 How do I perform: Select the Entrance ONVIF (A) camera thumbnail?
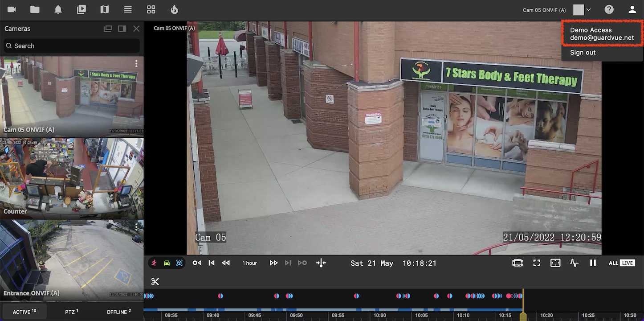coord(72,260)
